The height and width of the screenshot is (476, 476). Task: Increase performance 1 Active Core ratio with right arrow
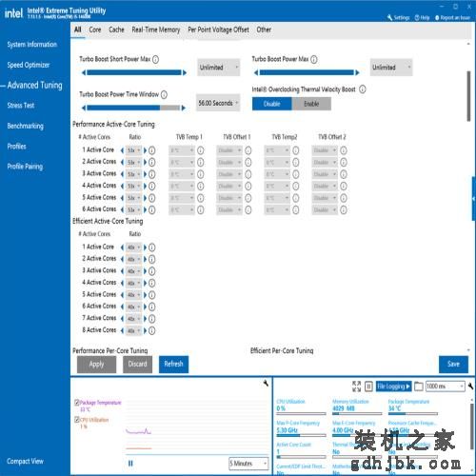pyautogui.click(x=145, y=150)
